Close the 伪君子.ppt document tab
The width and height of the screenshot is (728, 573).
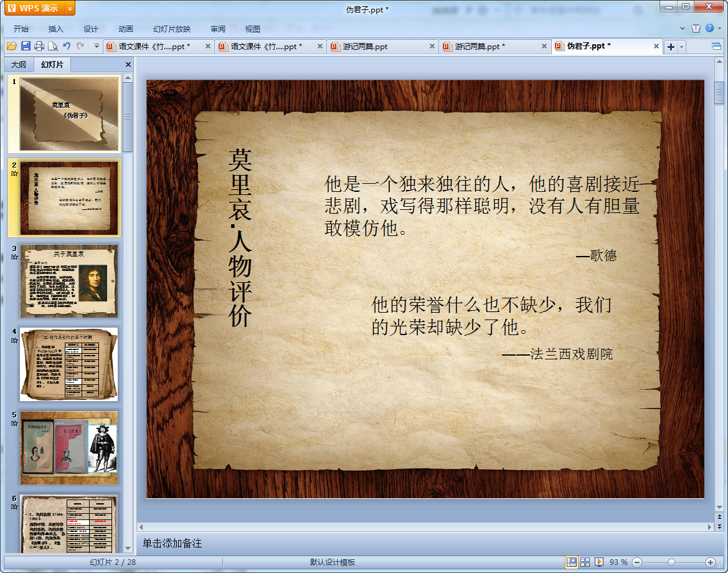[656, 46]
